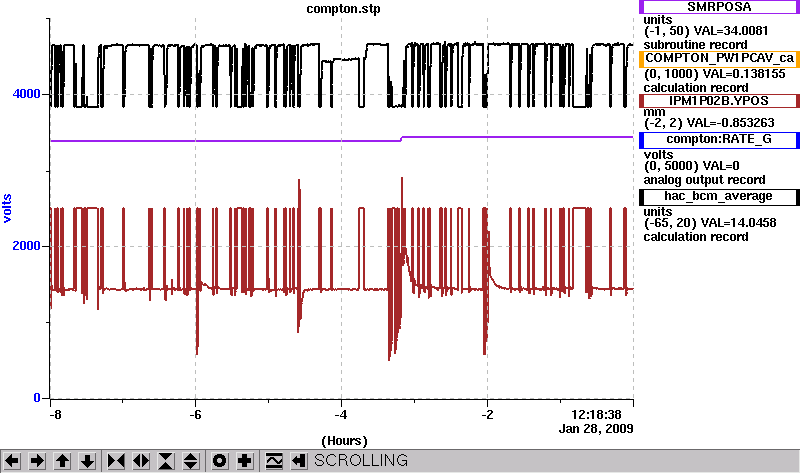Click the compton.stp plot title
The width and height of the screenshot is (800, 473).
point(343,9)
